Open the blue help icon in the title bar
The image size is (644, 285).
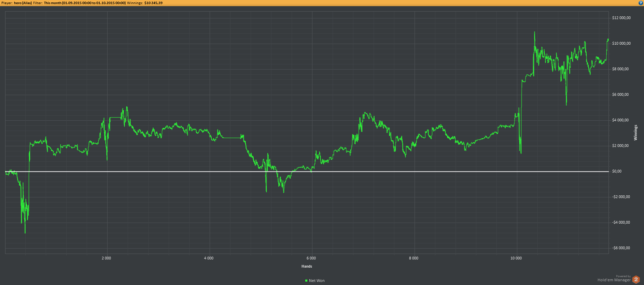[x=641, y=3]
